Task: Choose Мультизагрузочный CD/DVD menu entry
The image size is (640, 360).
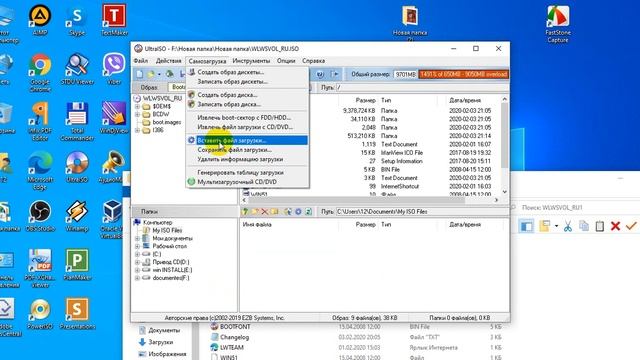Action: pyautogui.click(x=247, y=182)
